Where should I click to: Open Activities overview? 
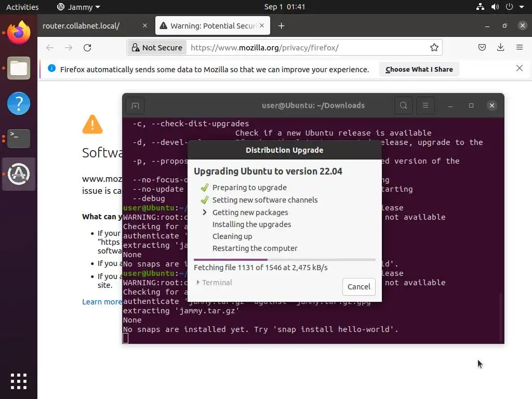(22, 7)
